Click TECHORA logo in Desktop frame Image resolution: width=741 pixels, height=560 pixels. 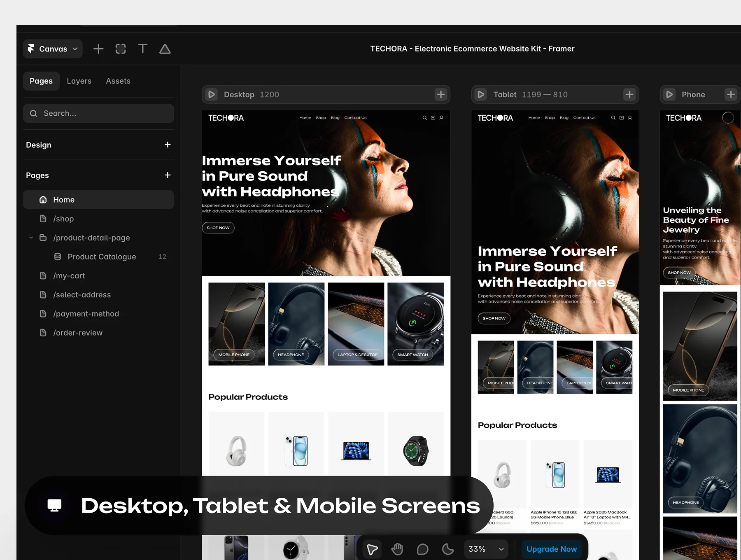[x=226, y=118]
